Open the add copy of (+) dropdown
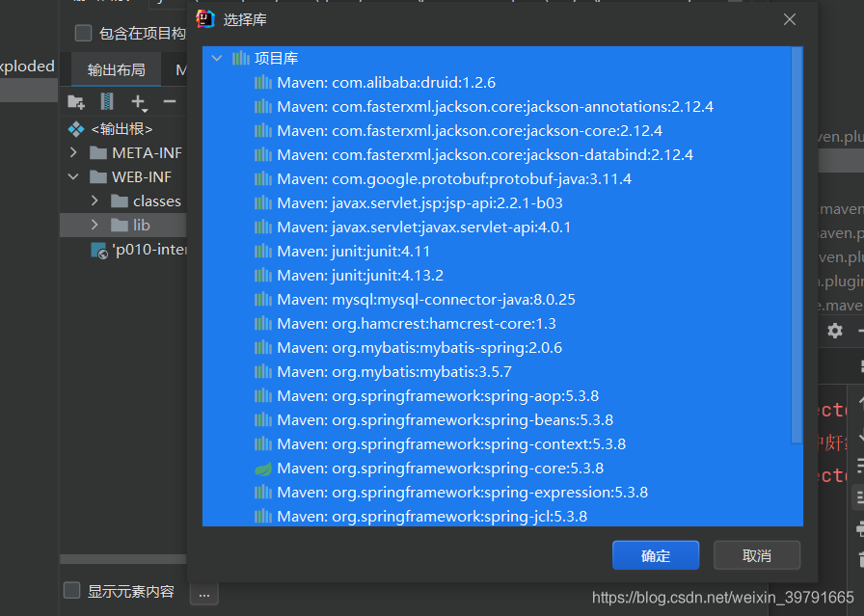 click(139, 102)
